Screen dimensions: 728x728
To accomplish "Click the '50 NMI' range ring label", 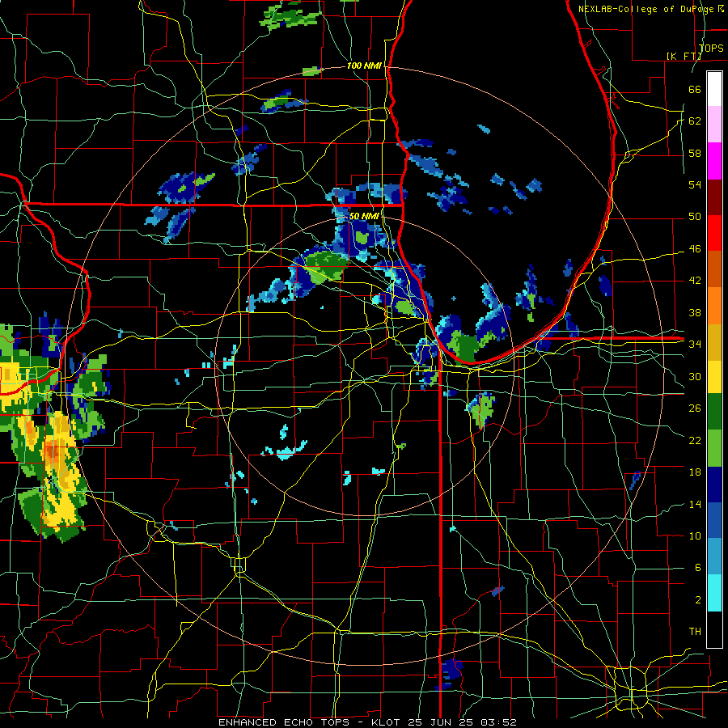I will [x=364, y=216].
